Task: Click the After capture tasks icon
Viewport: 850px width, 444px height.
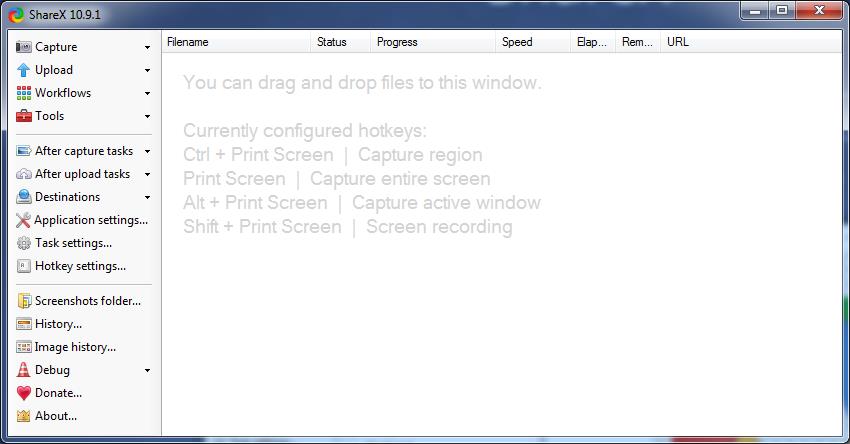Action: click(23, 151)
